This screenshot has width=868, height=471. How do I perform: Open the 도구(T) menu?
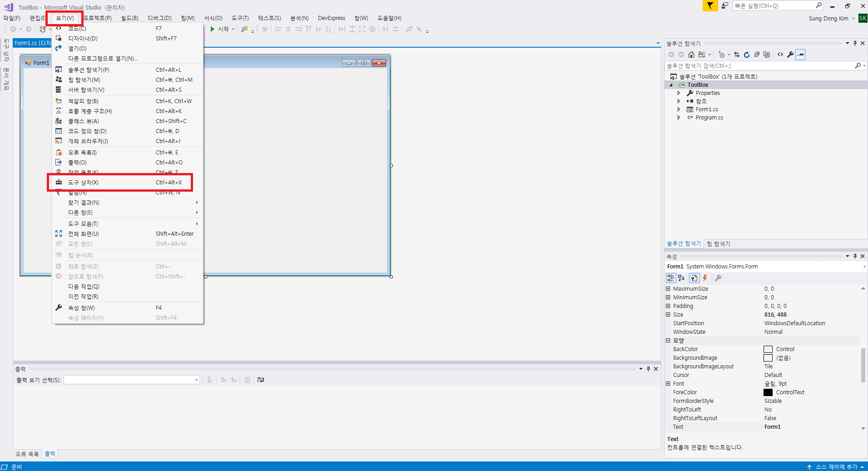point(240,18)
